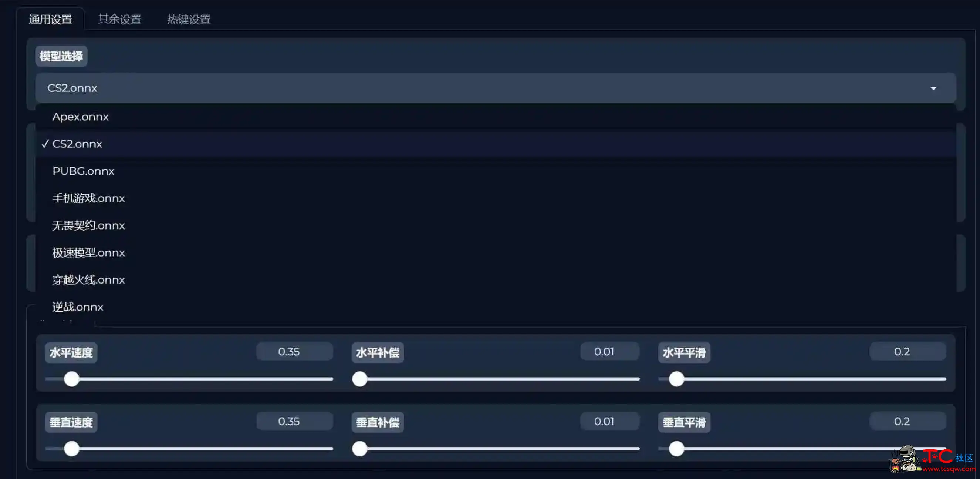Click 通用设置 tab
Screen dimensions: 980x479
pos(50,19)
